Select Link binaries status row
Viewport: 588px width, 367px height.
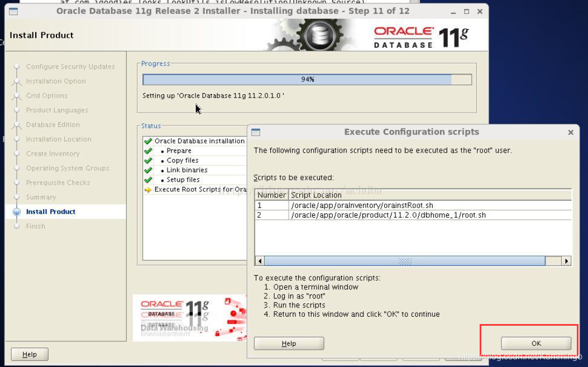pos(195,171)
